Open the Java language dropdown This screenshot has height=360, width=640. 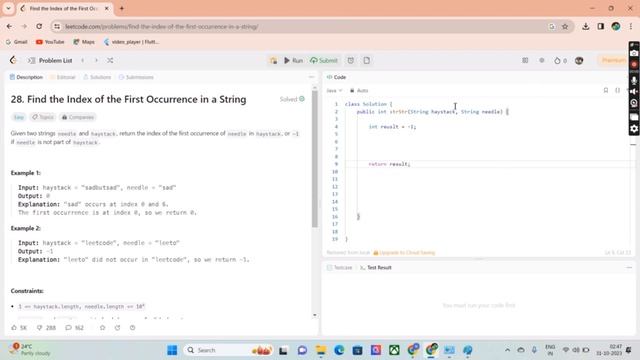[334, 91]
